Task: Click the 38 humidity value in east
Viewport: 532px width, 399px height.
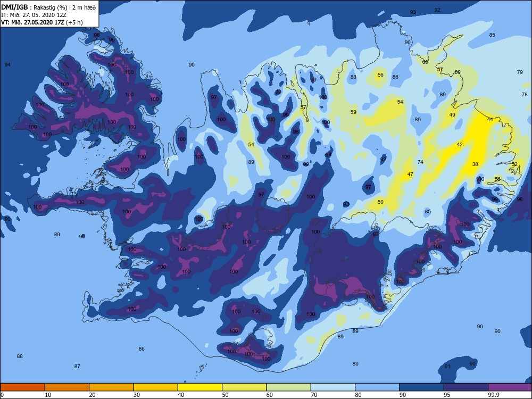Action: (x=475, y=164)
